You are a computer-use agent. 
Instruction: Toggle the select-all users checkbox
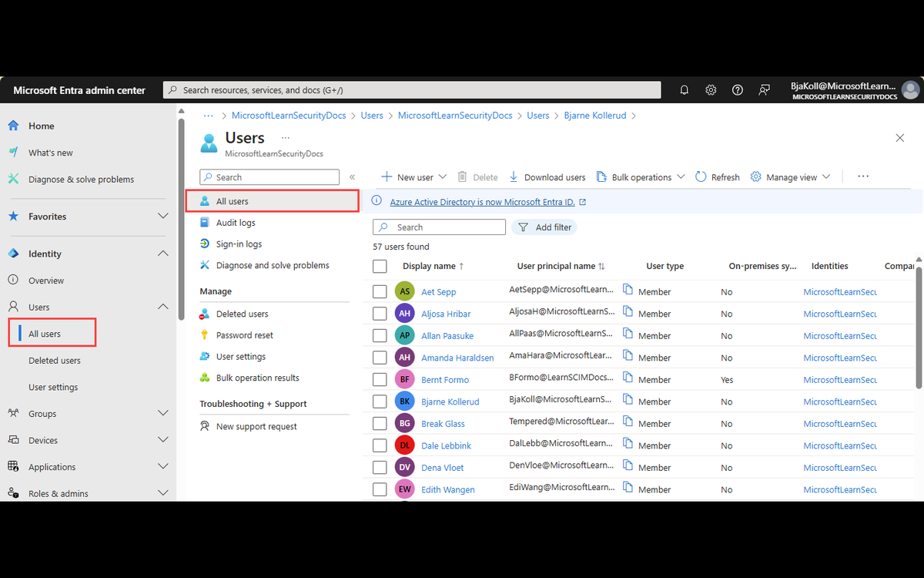[x=380, y=266]
